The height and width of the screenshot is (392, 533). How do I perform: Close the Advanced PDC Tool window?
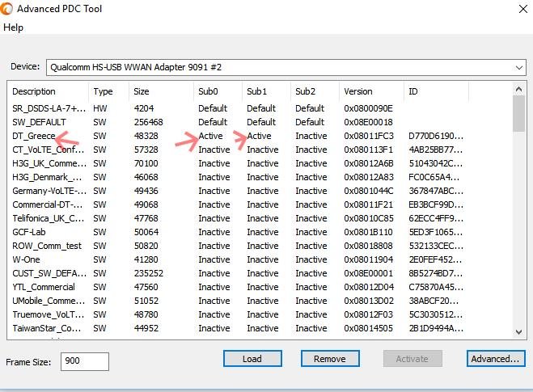coord(523,9)
